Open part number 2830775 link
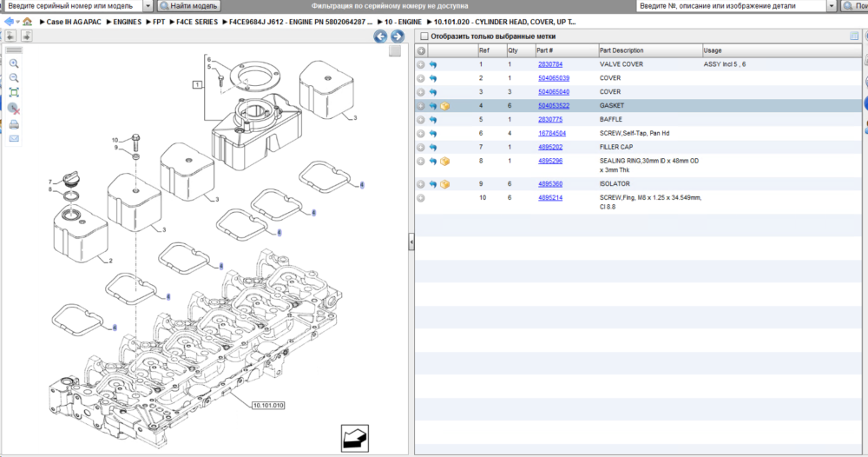The width and height of the screenshot is (868, 457). click(x=550, y=120)
